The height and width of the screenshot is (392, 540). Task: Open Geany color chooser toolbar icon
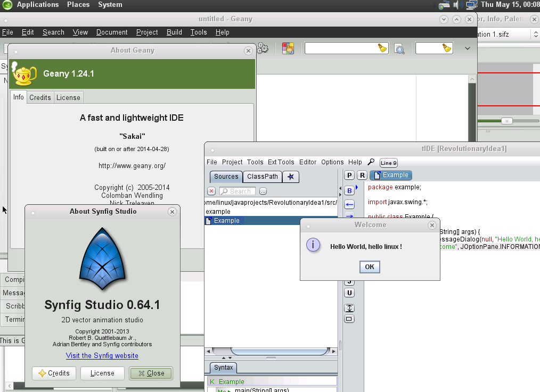pyautogui.click(x=288, y=48)
